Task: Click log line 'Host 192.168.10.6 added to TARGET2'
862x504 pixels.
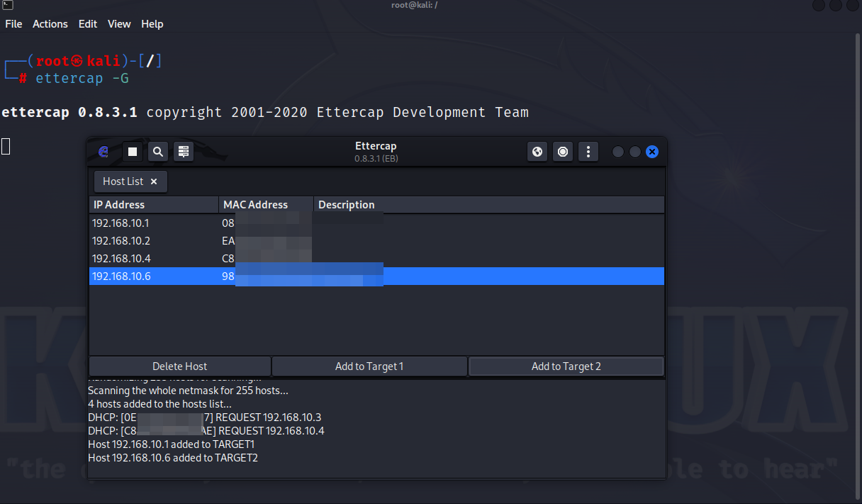Action: (x=173, y=458)
